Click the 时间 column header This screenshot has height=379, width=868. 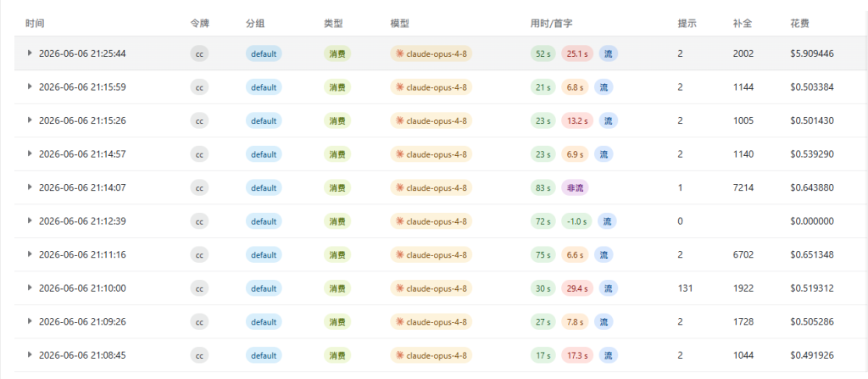35,24
